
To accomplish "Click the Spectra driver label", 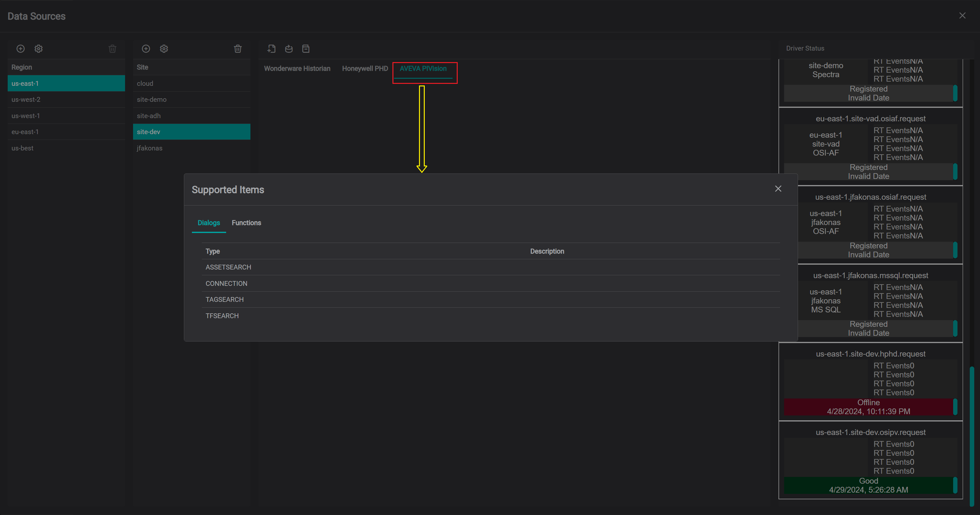I will point(826,75).
